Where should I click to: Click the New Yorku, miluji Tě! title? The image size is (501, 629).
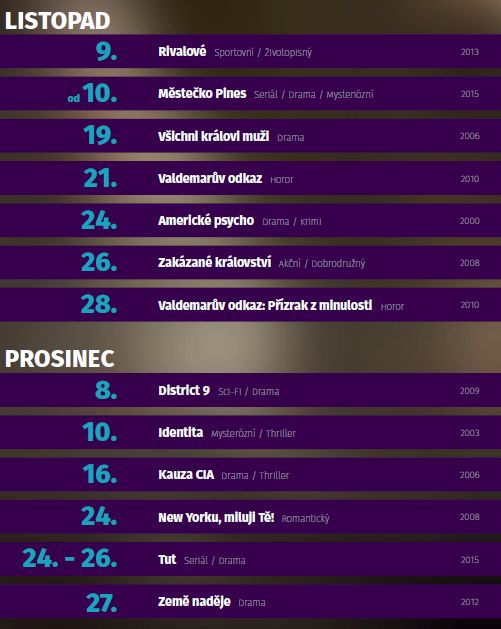[x=216, y=517]
